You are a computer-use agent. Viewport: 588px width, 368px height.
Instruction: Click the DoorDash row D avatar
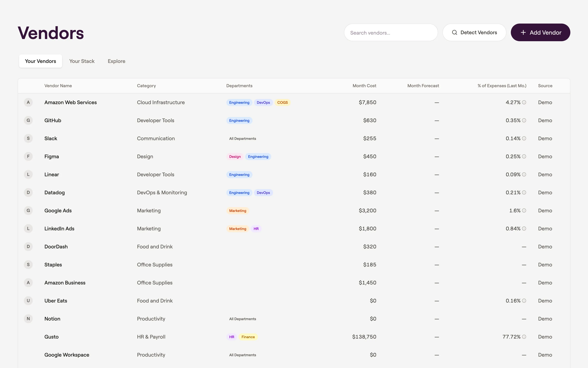(x=28, y=247)
